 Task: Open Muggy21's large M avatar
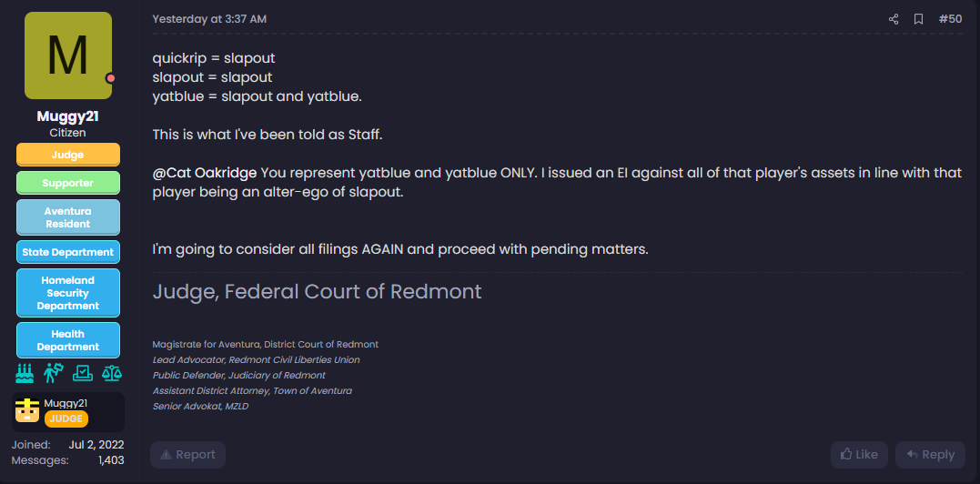68,55
